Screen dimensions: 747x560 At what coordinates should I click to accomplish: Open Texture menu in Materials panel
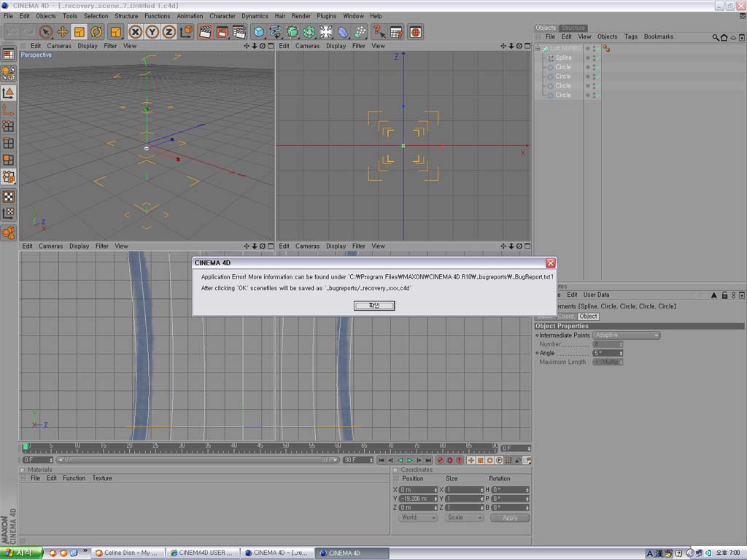pos(102,478)
